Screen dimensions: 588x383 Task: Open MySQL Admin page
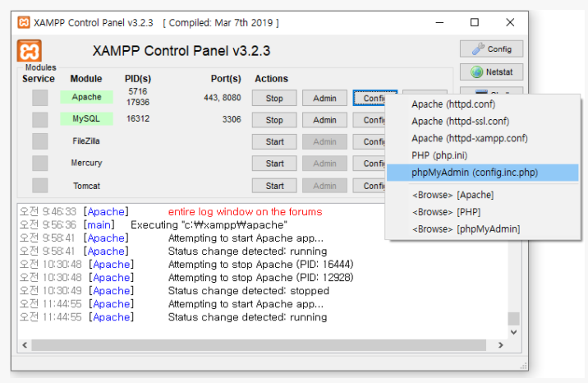(x=324, y=120)
